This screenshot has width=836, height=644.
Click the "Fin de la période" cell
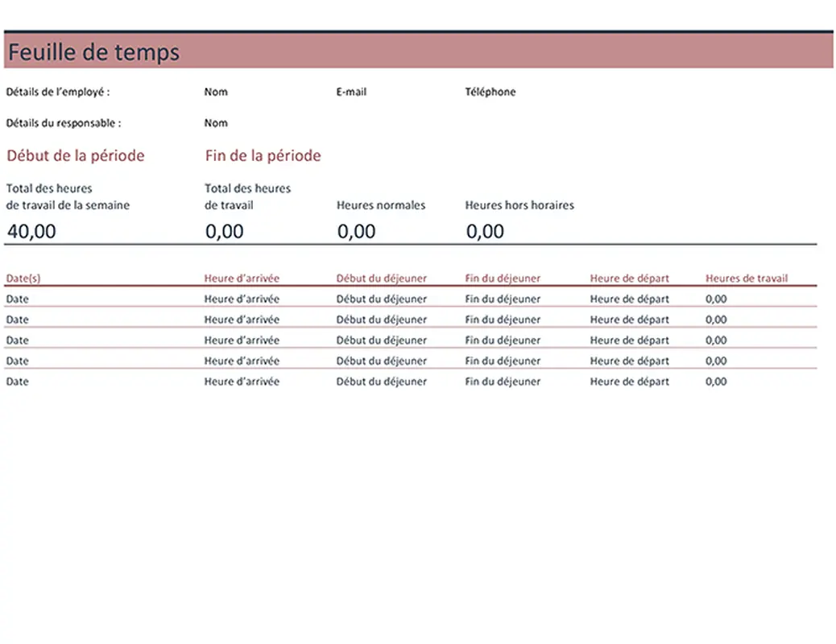263,155
